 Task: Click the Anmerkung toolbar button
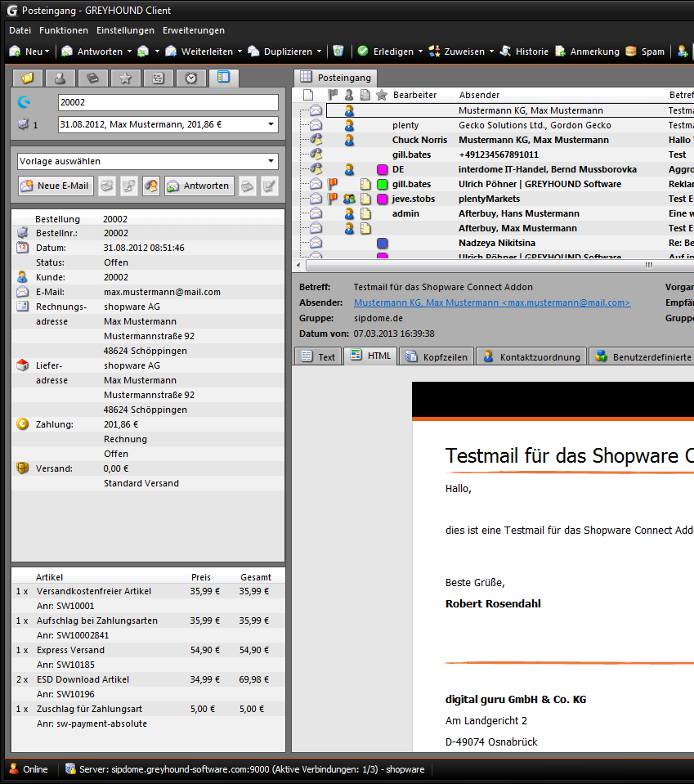588,51
